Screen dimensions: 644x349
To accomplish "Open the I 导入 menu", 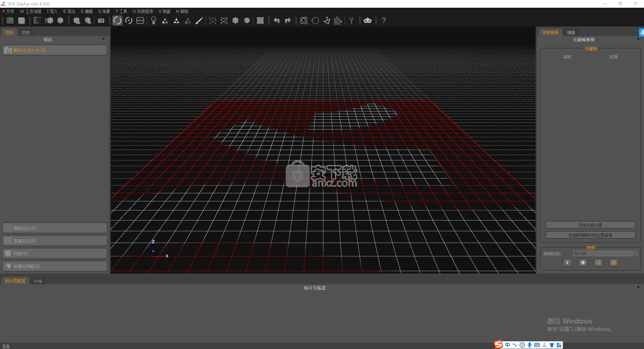I will (x=52, y=11).
